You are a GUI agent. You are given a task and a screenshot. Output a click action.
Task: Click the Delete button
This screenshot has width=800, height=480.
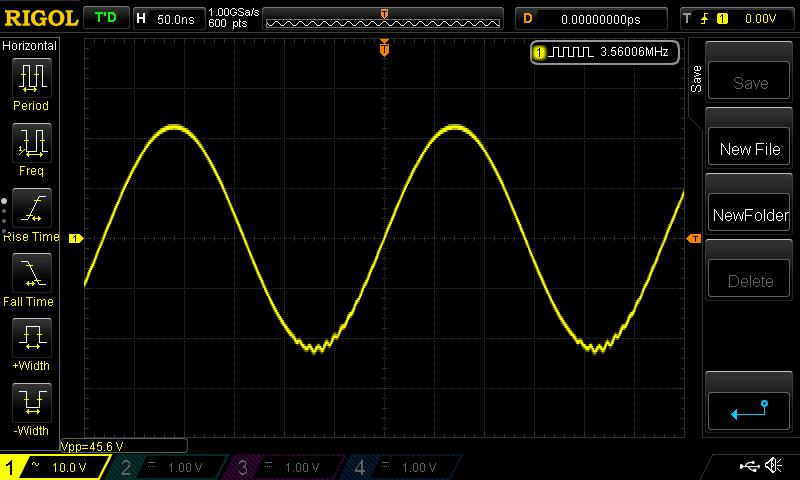749,279
